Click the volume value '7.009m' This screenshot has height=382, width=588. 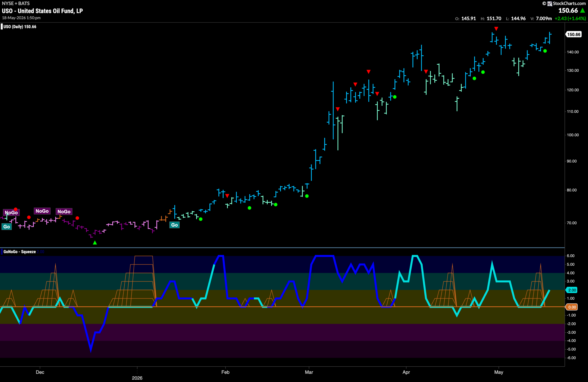click(x=543, y=19)
